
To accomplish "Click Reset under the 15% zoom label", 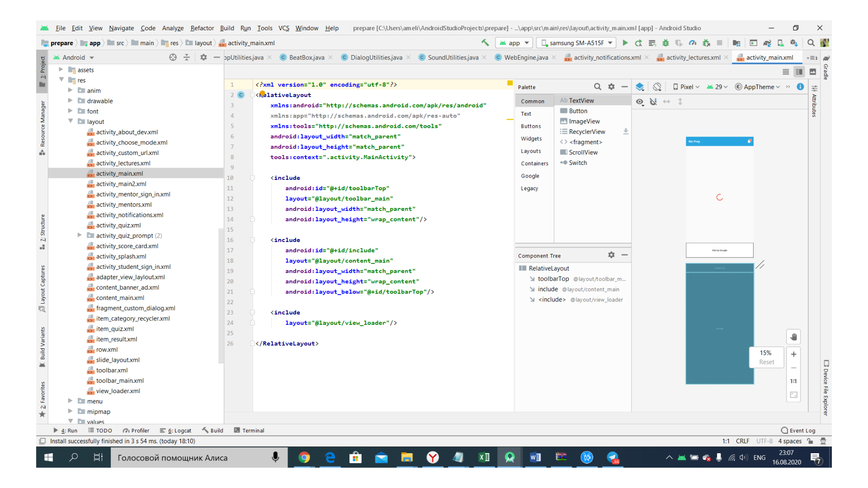I will [766, 362].
